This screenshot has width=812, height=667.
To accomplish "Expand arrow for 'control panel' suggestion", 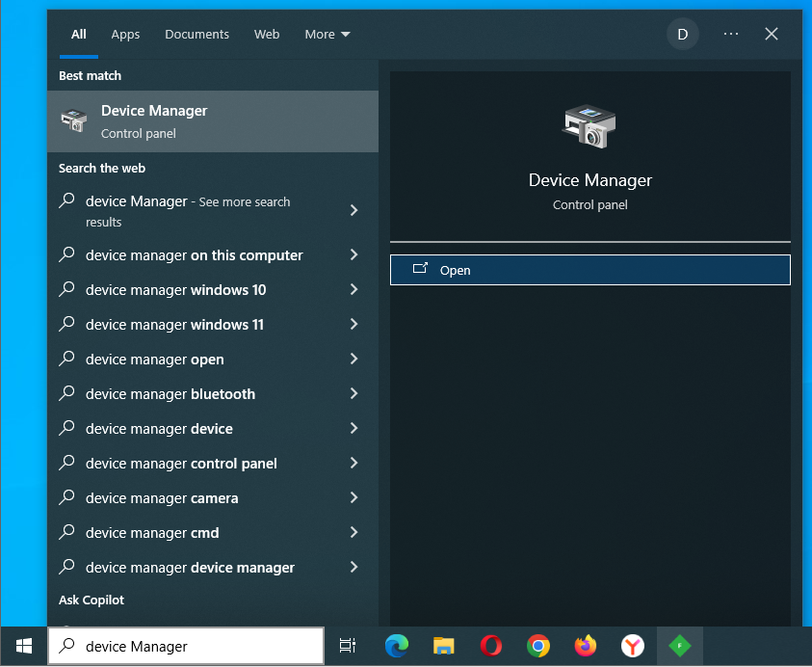I will [354, 463].
